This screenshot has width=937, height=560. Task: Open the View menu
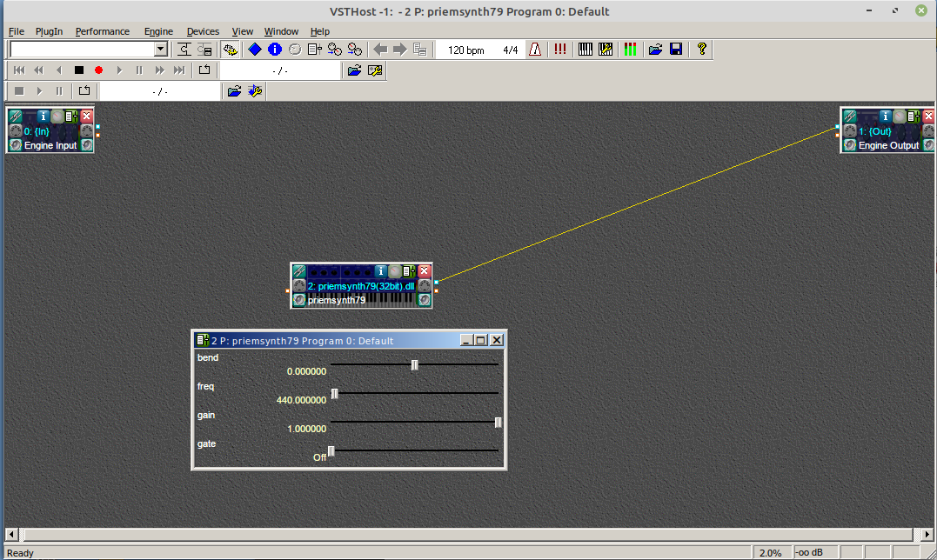[242, 31]
